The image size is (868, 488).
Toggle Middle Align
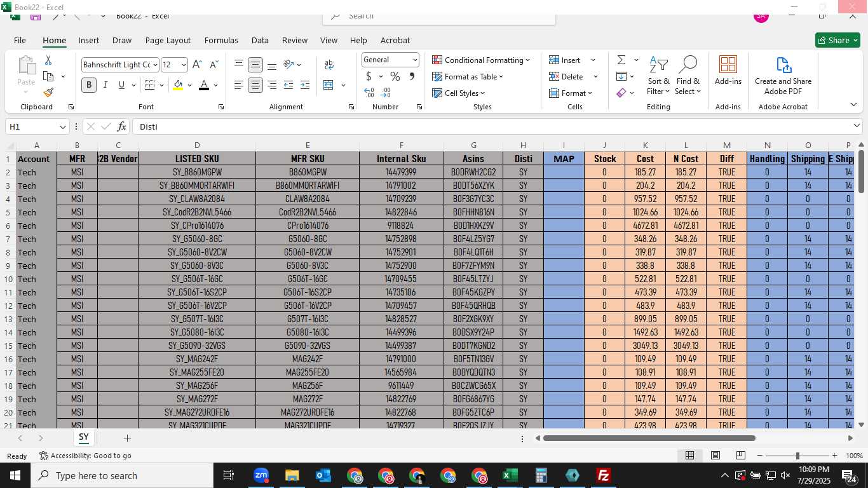pos(255,65)
